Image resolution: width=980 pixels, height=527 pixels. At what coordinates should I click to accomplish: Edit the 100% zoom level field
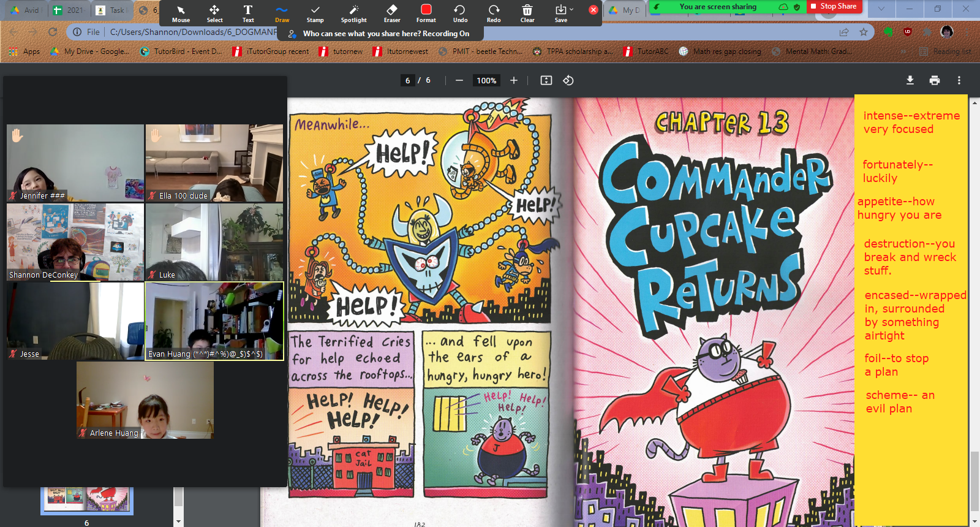click(486, 80)
